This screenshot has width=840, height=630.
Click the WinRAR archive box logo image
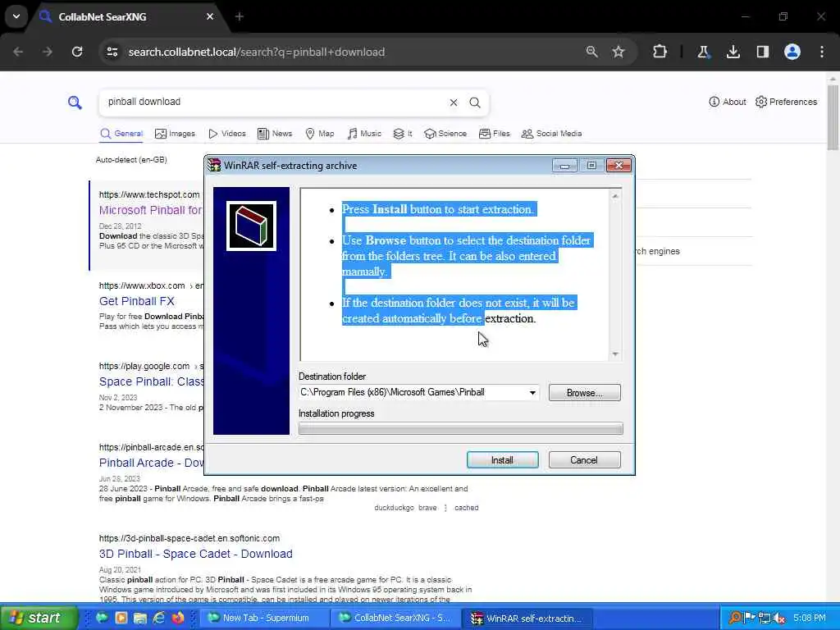251,226
